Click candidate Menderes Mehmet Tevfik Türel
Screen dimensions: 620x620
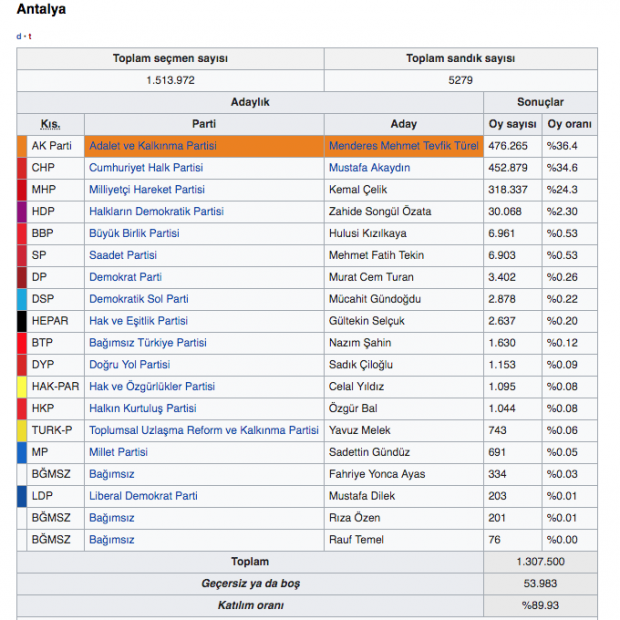pos(404,146)
